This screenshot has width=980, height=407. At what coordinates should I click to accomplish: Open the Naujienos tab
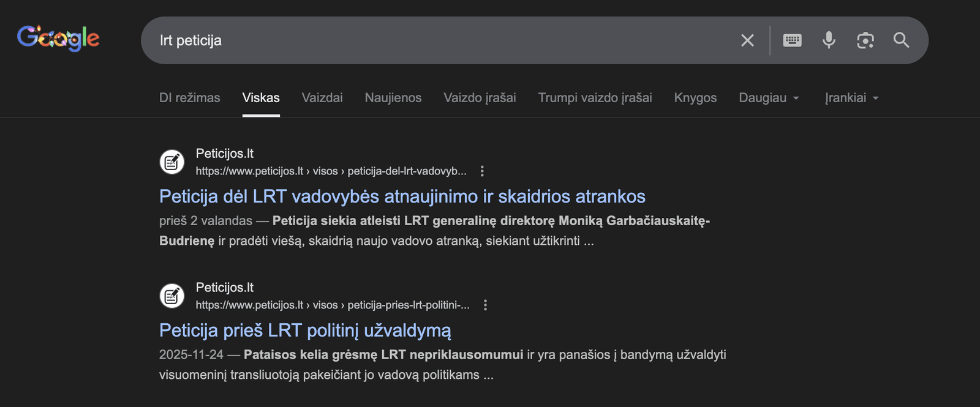click(393, 98)
